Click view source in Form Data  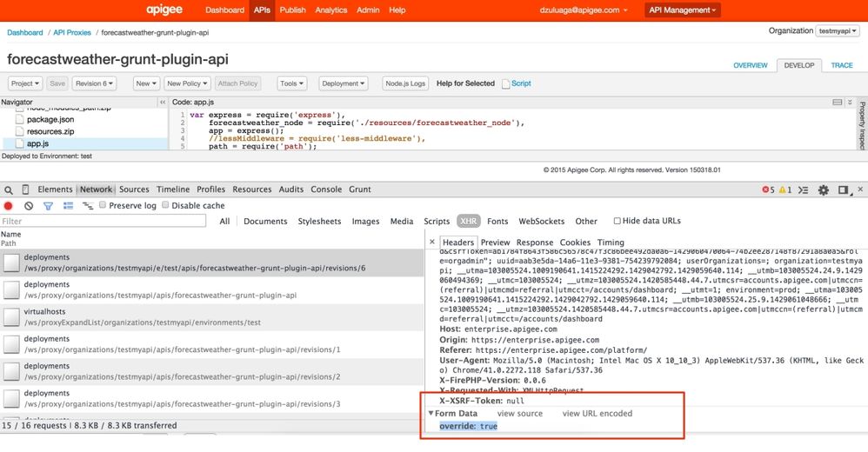pos(520,413)
